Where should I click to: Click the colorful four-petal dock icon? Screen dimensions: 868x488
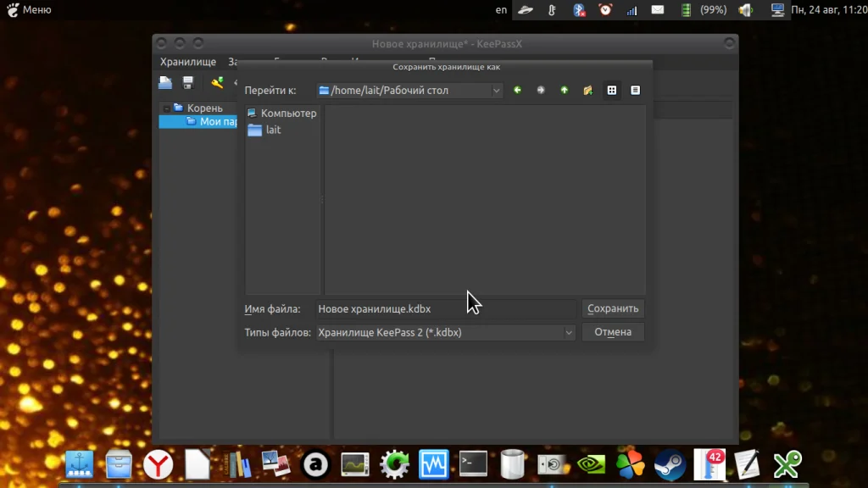[x=631, y=463]
